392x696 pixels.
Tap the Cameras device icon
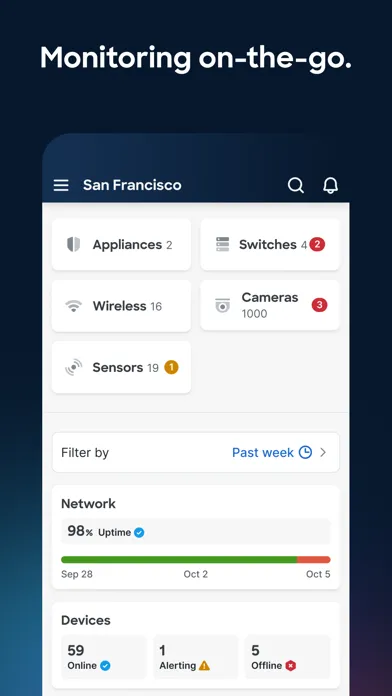(x=222, y=305)
